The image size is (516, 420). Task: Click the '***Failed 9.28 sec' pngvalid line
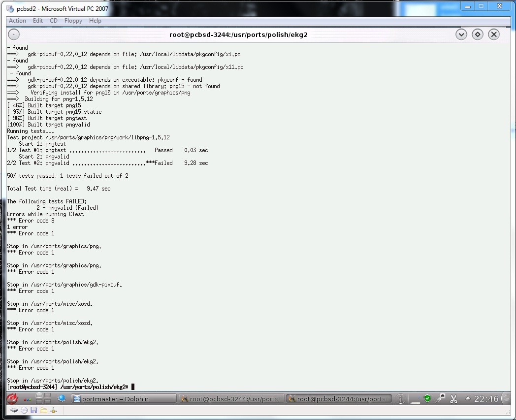coord(108,163)
